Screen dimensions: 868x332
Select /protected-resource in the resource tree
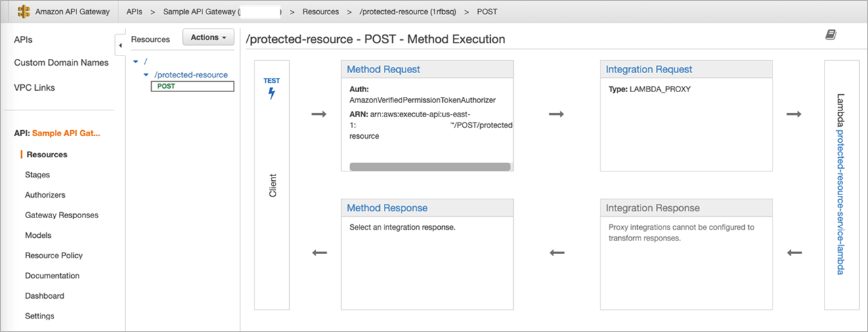coord(191,75)
